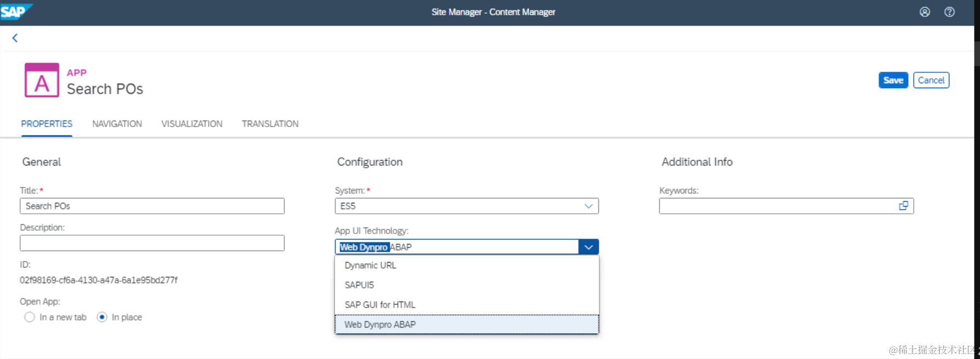Pick SAP GUI for HTML option
This screenshot has height=359, width=980.
tap(379, 305)
